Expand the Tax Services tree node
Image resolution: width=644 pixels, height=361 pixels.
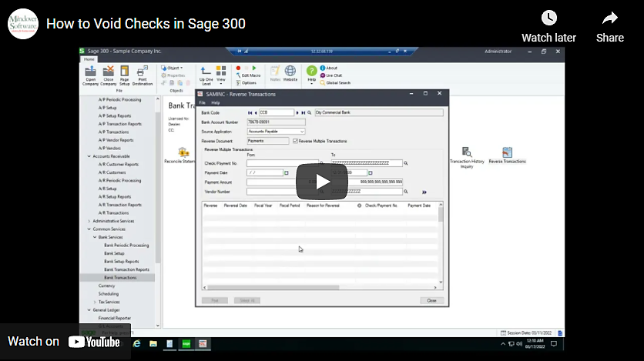coord(95,302)
